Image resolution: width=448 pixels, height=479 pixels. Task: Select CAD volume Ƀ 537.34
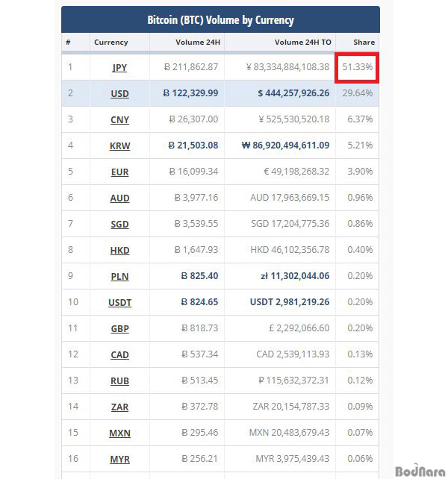coord(199,354)
